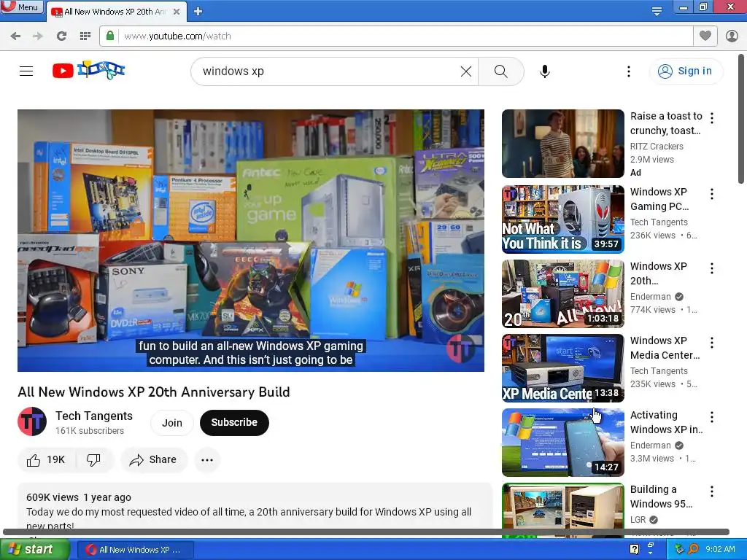Open a new browser tab
Screen dimensions: 747x560
198,12
